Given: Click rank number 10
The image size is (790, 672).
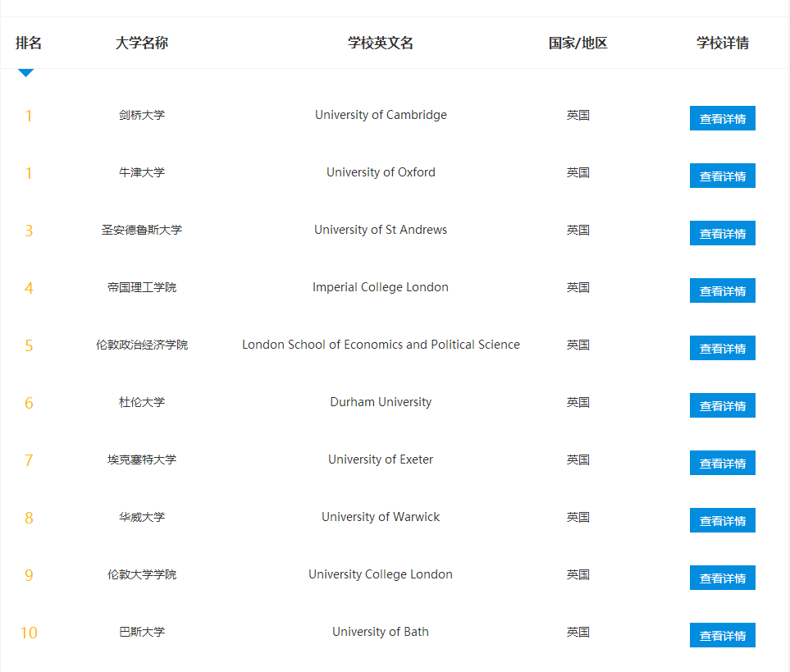Looking at the screenshot, I should pyautogui.click(x=29, y=633).
